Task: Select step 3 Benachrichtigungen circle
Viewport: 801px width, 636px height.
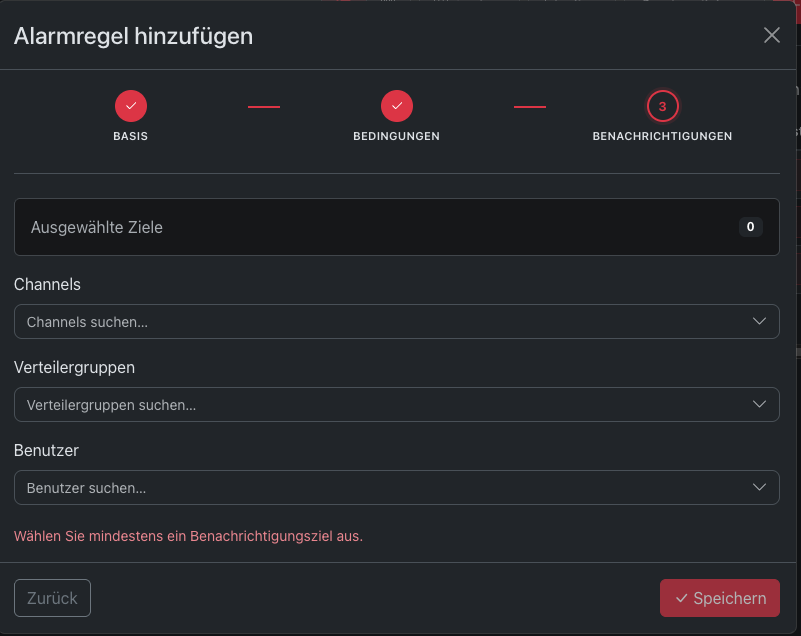Action: (x=663, y=106)
